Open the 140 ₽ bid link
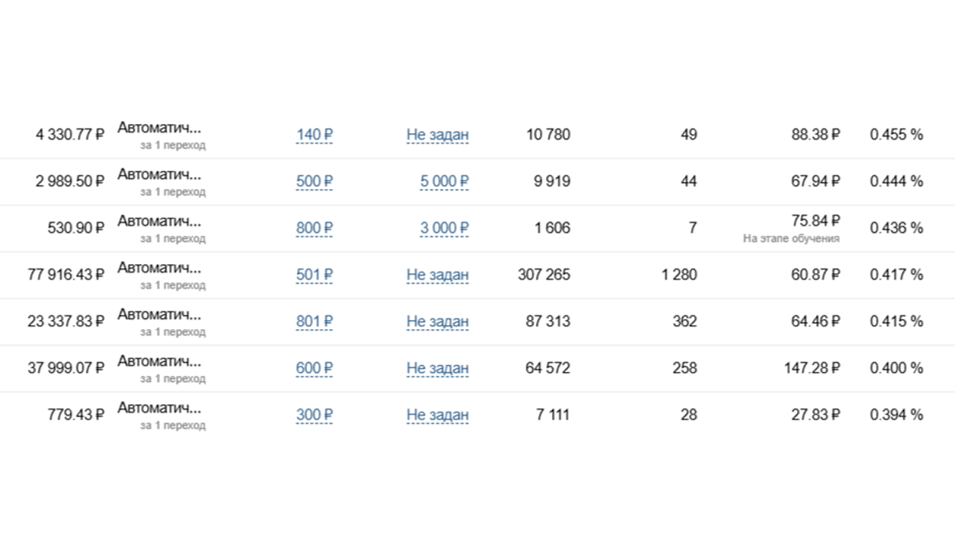Viewport: 980px width, 551px height. 315,135
